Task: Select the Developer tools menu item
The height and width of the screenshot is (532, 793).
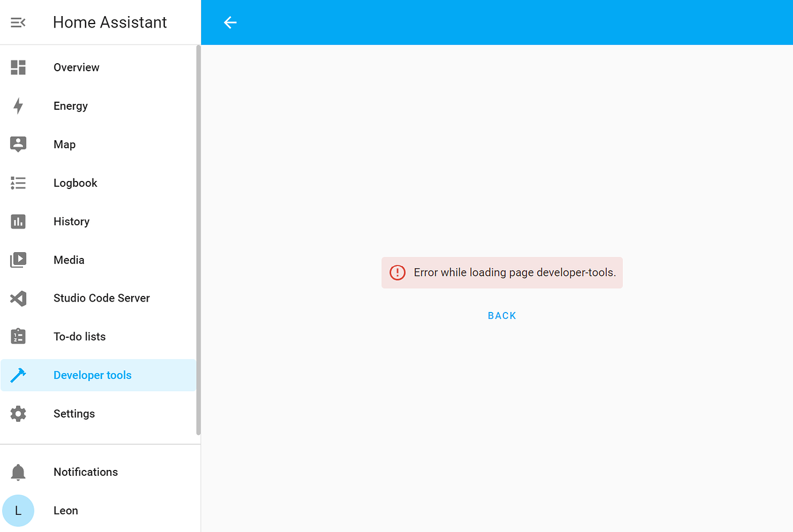Action: point(98,375)
